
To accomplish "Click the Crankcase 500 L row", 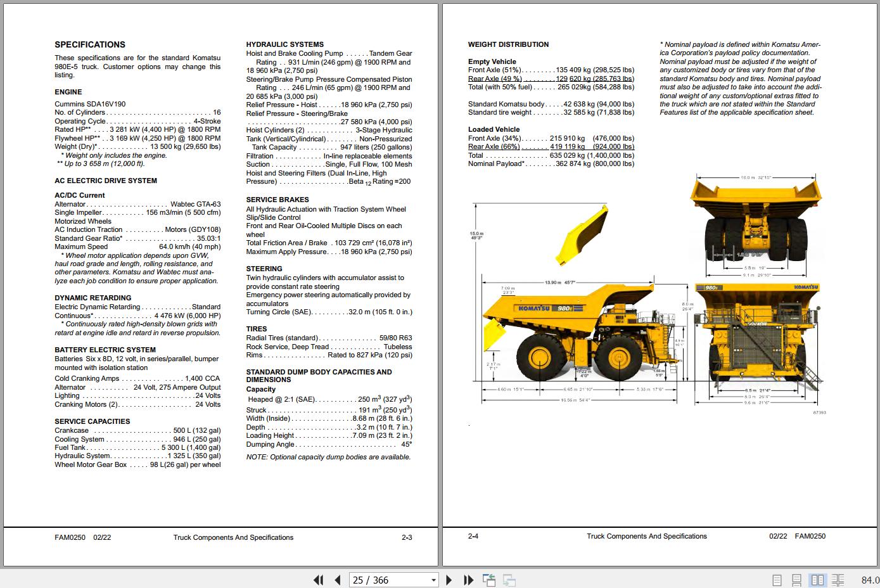I will click(137, 430).
